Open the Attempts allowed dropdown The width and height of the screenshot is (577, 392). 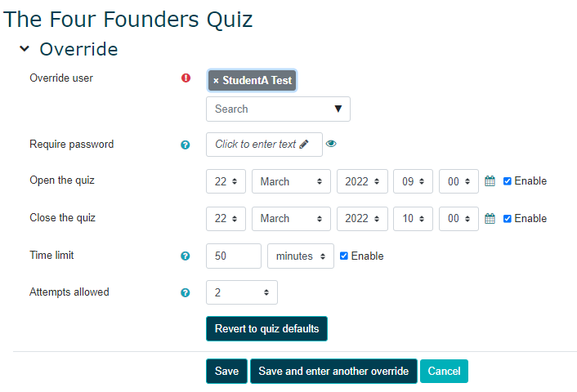pos(241,292)
